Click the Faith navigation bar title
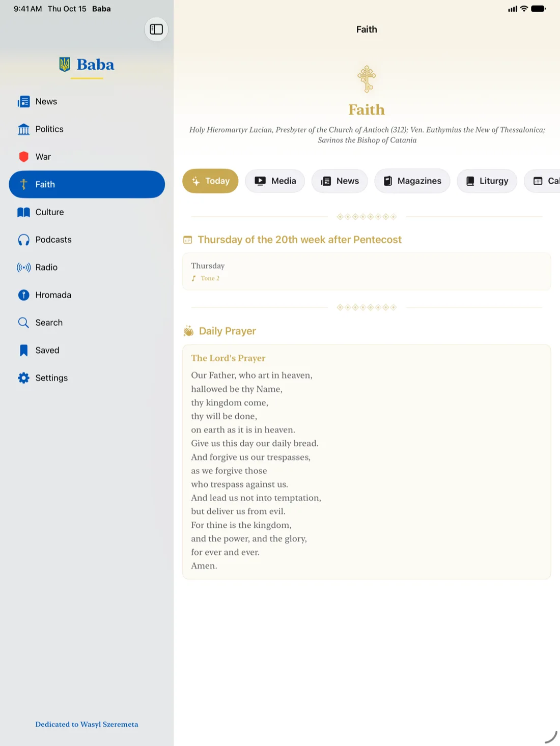 [367, 30]
